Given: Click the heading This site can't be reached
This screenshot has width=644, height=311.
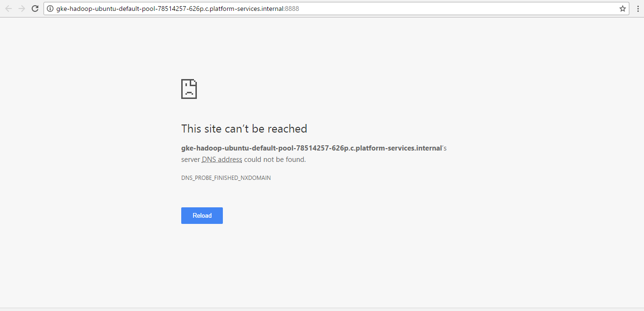Looking at the screenshot, I should (244, 128).
